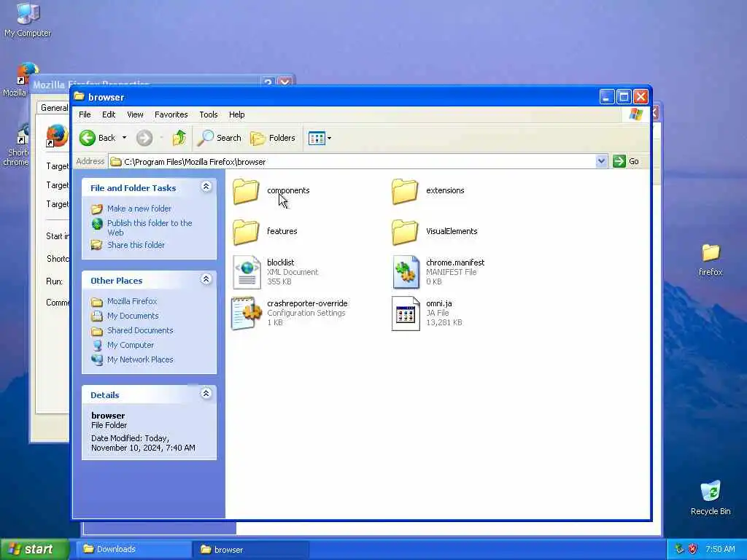The width and height of the screenshot is (747, 560).
Task: Click the address path field
Action: click(x=352, y=161)
